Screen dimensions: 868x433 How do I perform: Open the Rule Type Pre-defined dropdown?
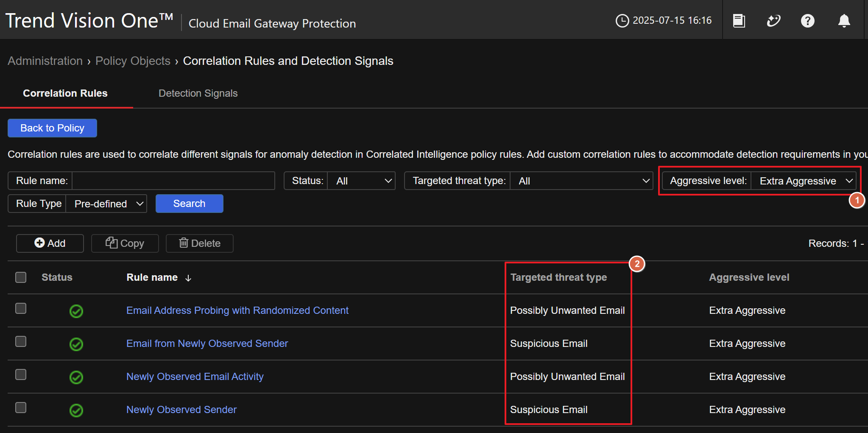(x=106, y=204)
